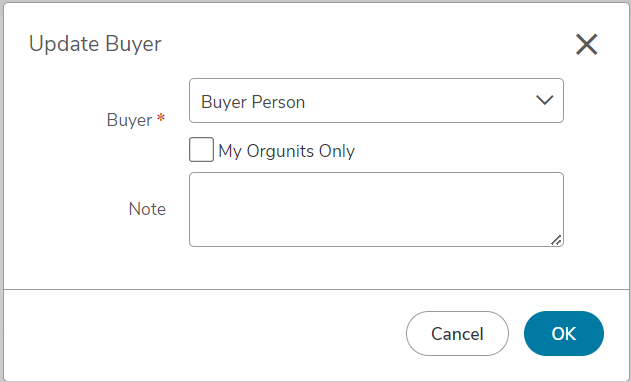
Task: Click the white Cancel pill button
Action: pyautogui.click(x=457, y=333)
